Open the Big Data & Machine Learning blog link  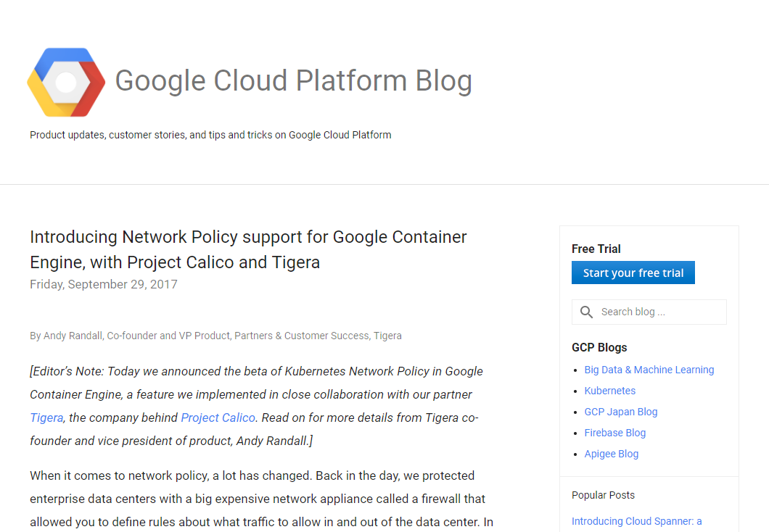coord(649,370)
